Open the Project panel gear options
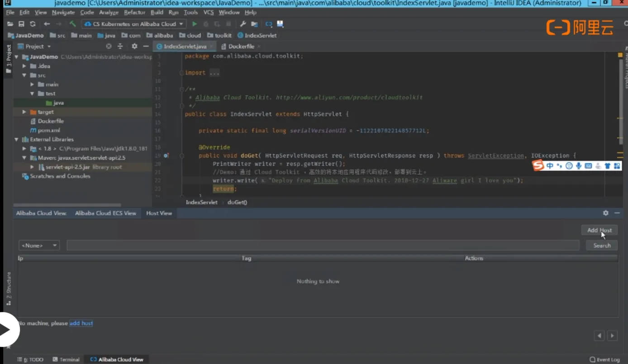 pyautogui.click(x=134, y=46)
